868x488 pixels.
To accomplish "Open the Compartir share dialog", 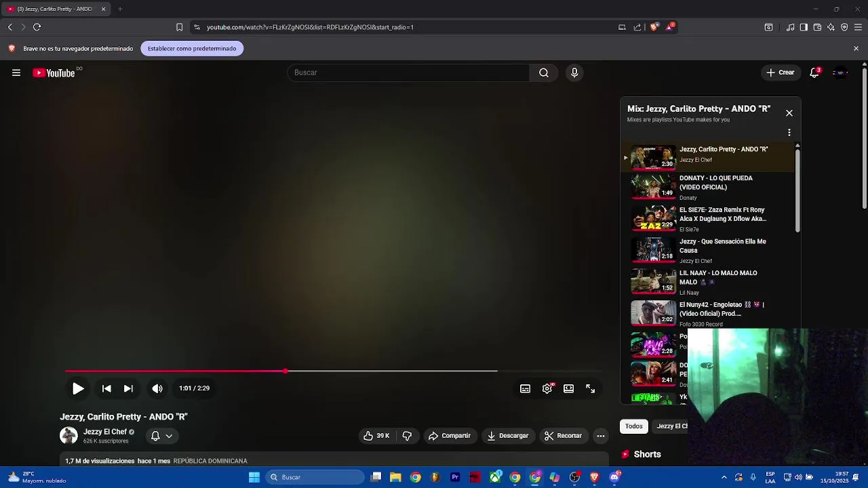I will tap(449, 436).
